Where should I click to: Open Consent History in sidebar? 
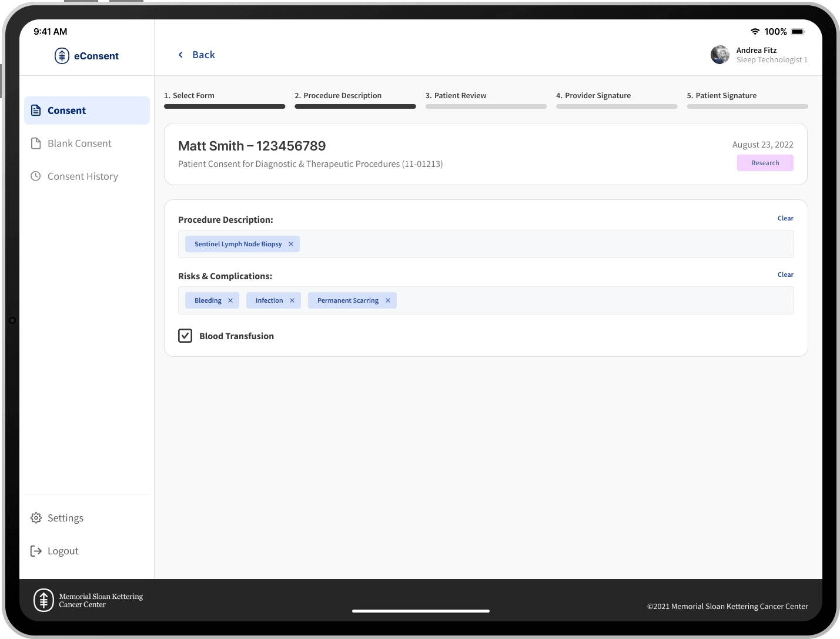coord(82,176)
